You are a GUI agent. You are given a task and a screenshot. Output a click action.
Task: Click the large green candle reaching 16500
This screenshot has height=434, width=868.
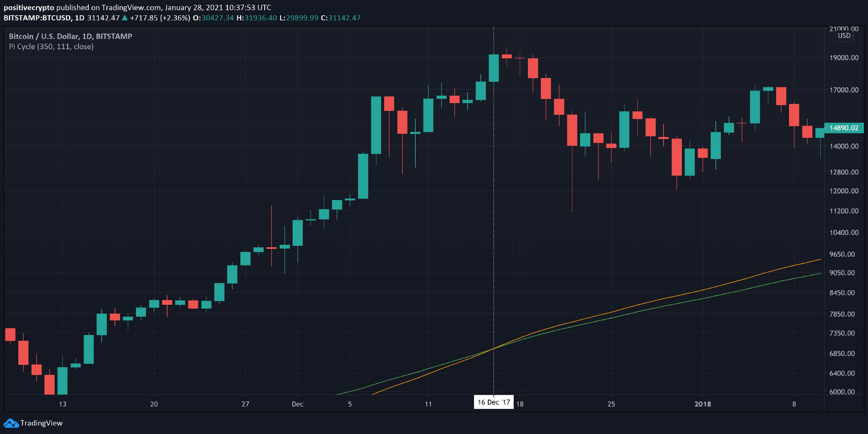(376, 125)
